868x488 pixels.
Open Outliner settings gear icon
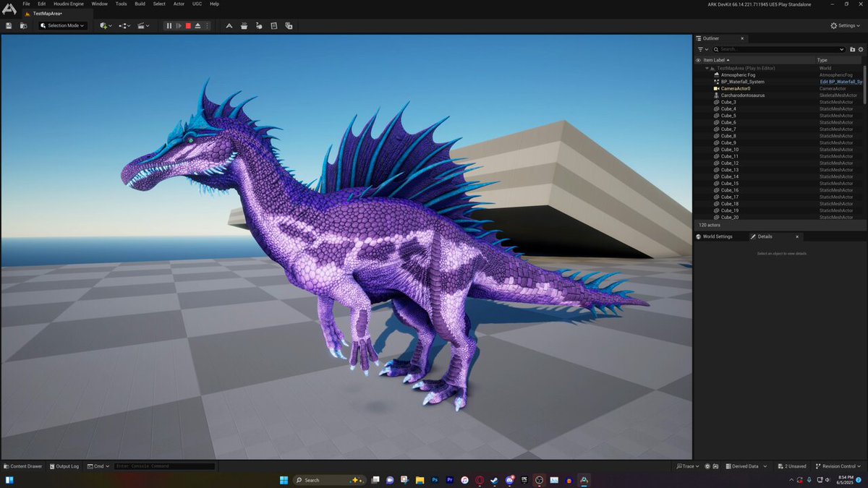tap(861, 49)
